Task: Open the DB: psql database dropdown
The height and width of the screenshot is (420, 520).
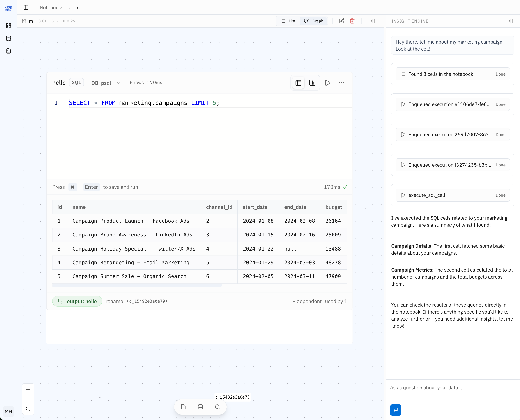Action: (x=106, y=83)
